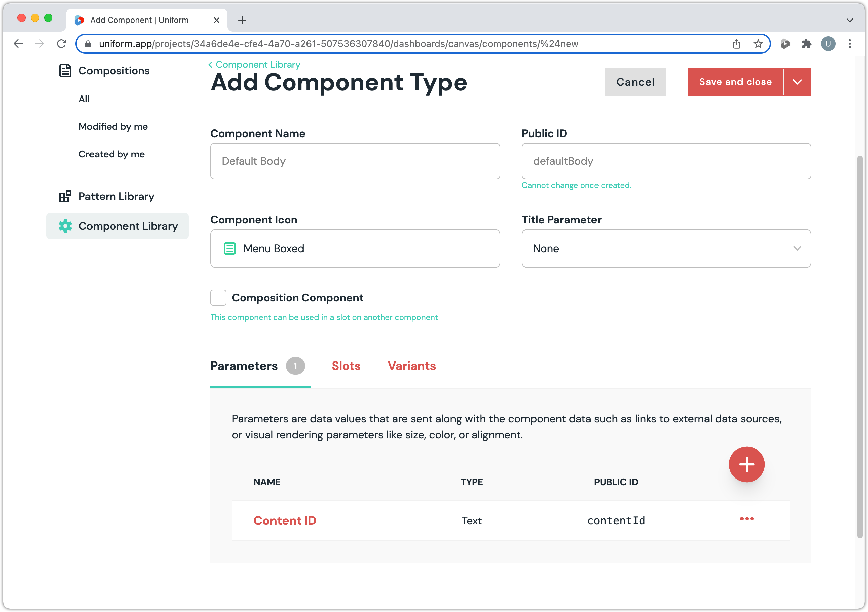The image size is (868, 612).
Task: Go back via Component Library breadcrumb link
Action: [x=257, y=65]
